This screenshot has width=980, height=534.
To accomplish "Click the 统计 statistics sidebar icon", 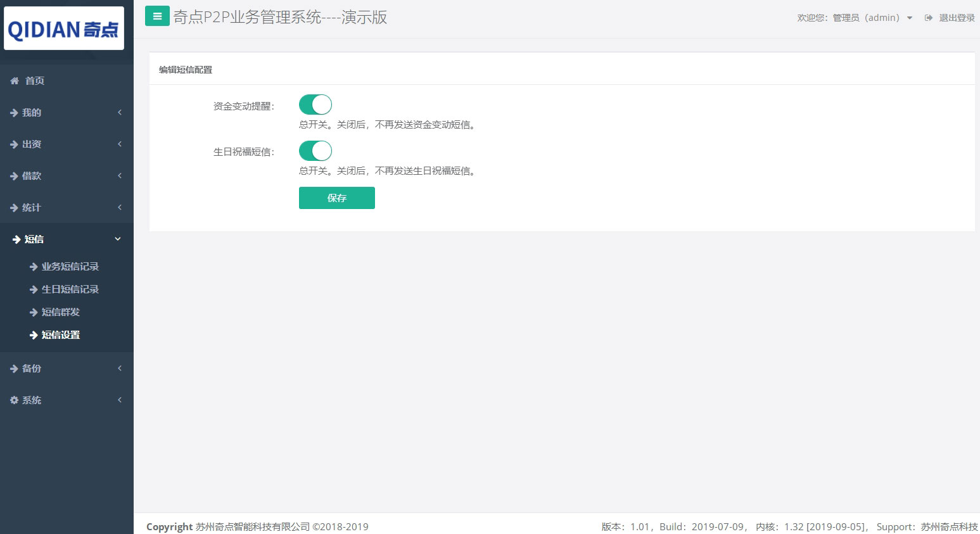I will click(x=14, y=207).
